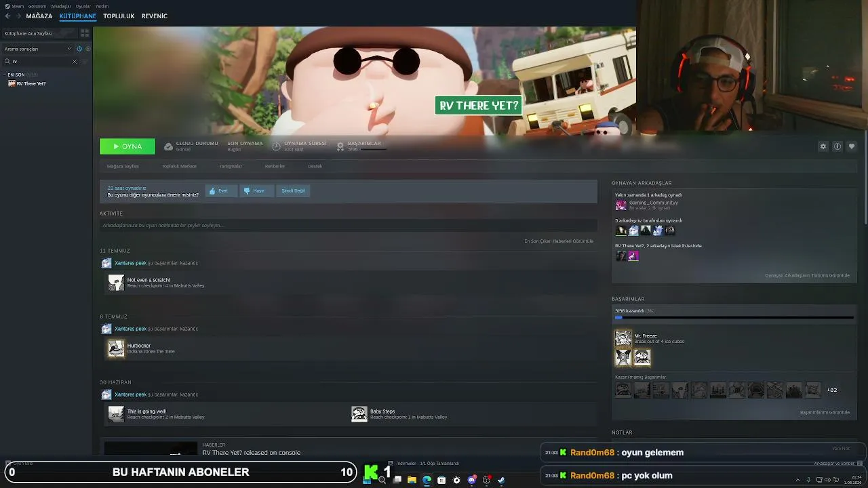Screen dimensions: 868x488
Task: Click the activity comment input field
Action: tap(349, 225)
